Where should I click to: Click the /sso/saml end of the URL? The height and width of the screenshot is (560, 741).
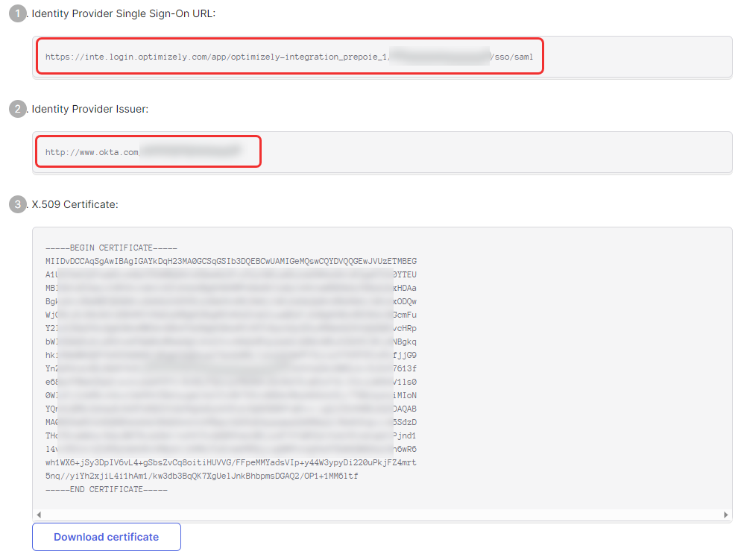pyautogui.click(x=512, y=57)
